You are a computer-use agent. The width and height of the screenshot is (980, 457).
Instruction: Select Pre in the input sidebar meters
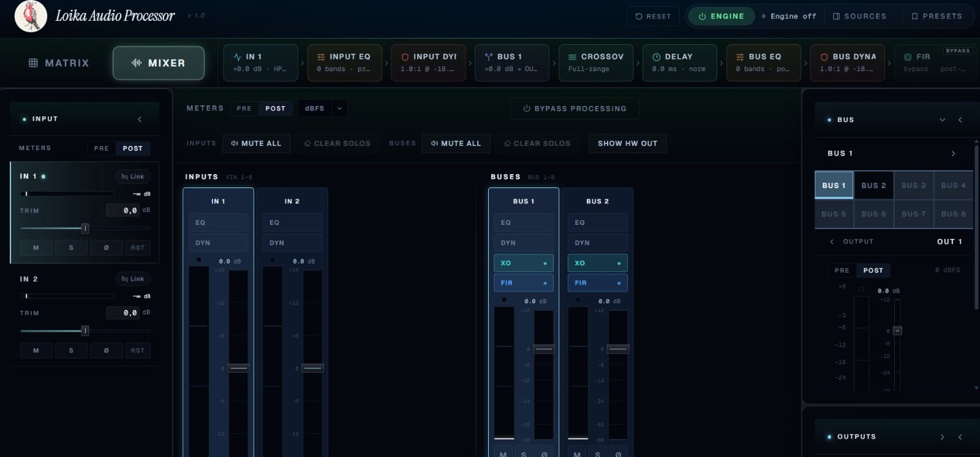[102, 148]
